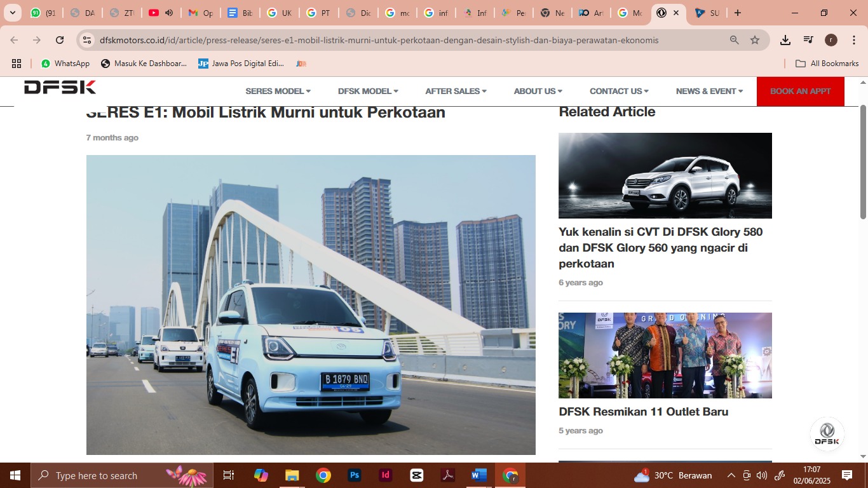The image size is (868, 488).
Task: Open Task View on taskbar
Action: point(229,475)
